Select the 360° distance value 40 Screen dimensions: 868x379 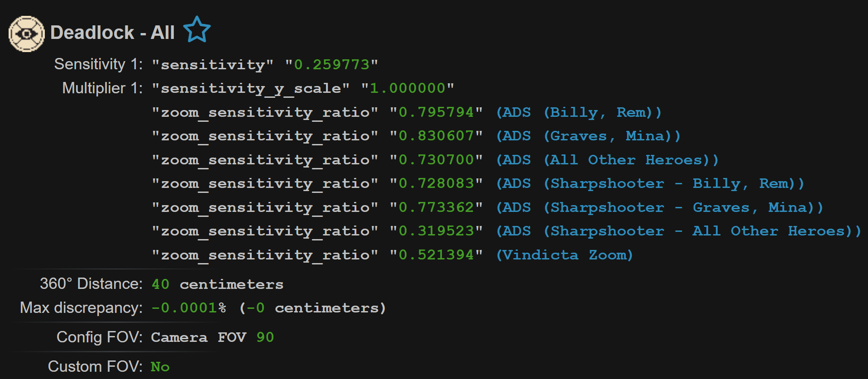(160, 284)
